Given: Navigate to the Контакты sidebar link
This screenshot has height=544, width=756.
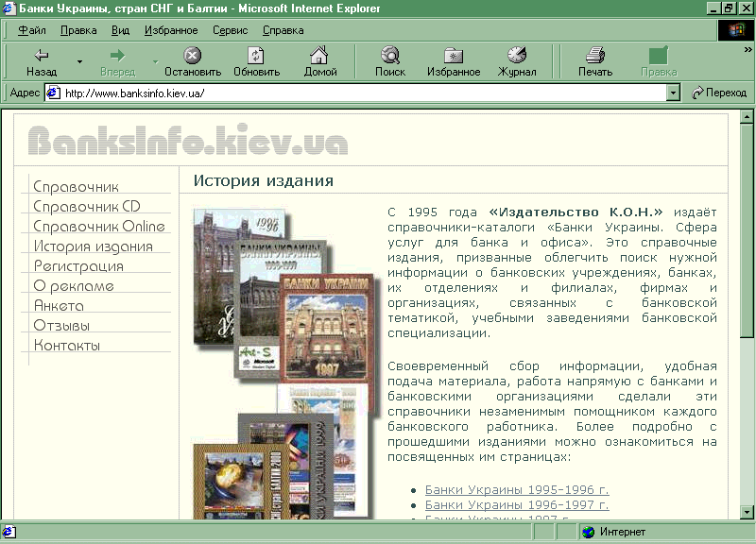Looking at the screenshot, I should pos(67,346).
